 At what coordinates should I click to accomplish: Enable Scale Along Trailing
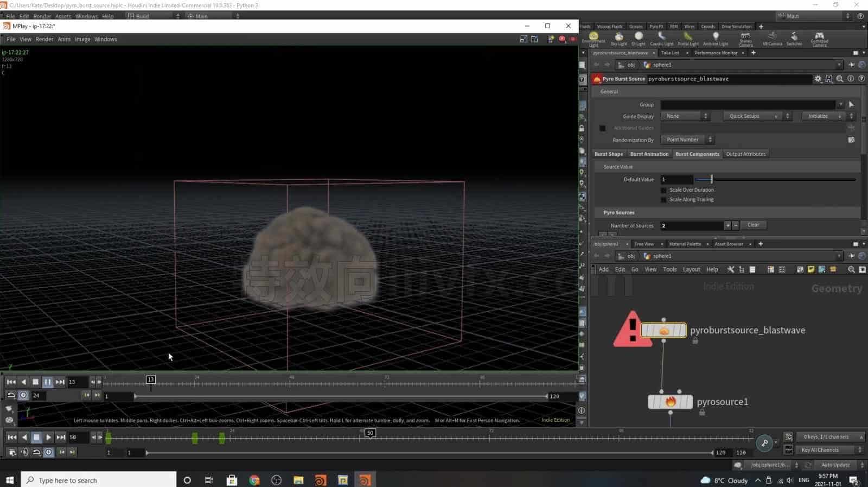point(663,200)
